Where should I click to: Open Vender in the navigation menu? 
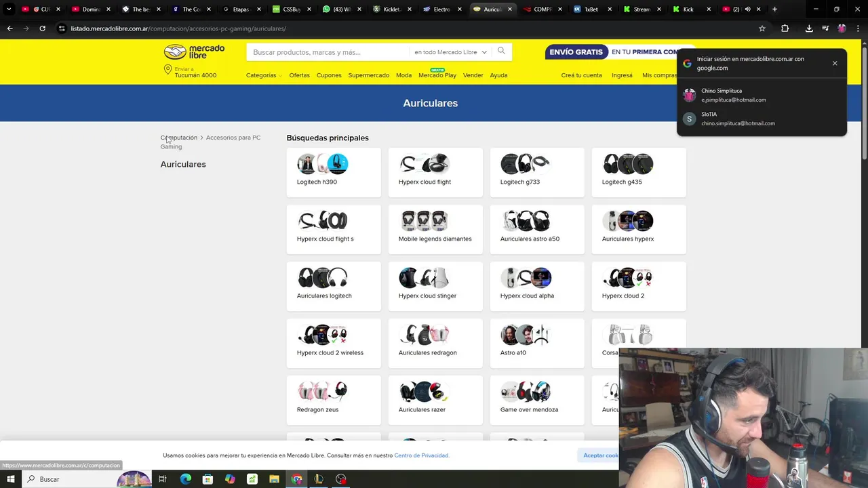point(473,75)
